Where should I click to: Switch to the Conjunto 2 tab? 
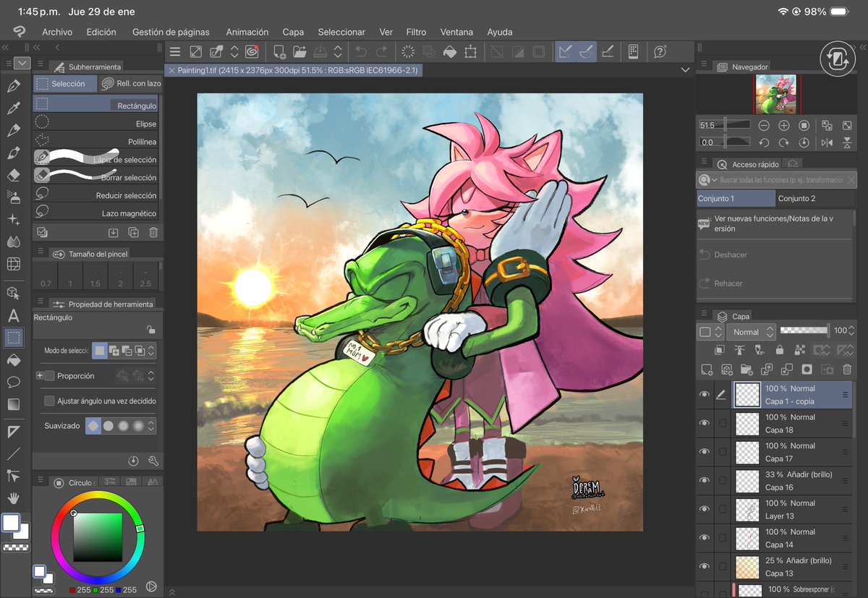796,197
